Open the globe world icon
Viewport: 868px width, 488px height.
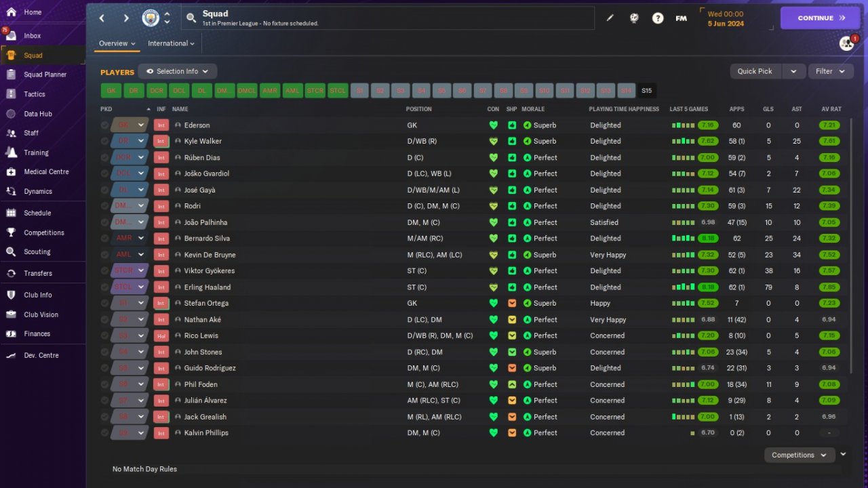click(x=634, y=18)
